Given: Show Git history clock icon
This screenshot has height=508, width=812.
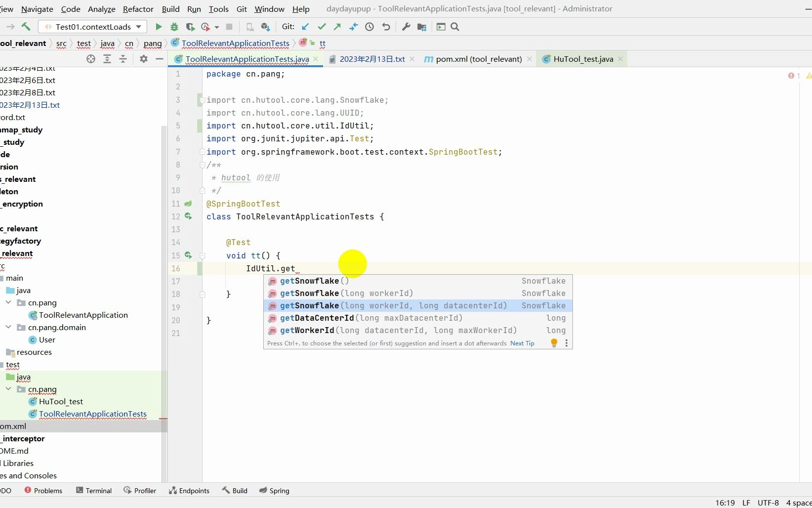Looking at the screenshot, I should tap(369, 27).
